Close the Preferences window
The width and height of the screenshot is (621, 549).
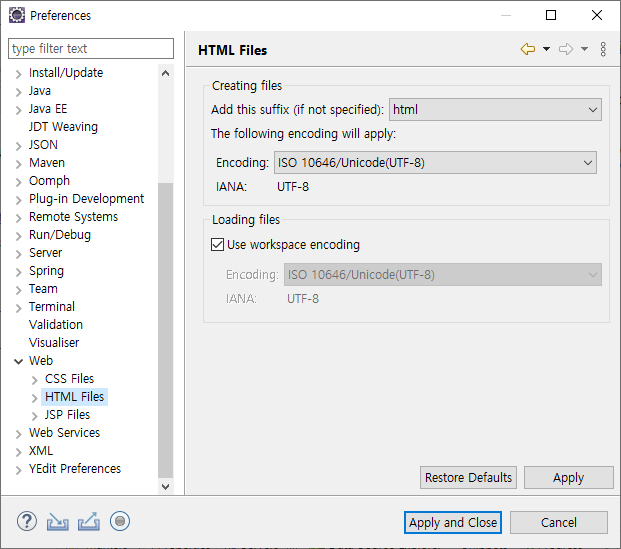(x=597, y=15)
